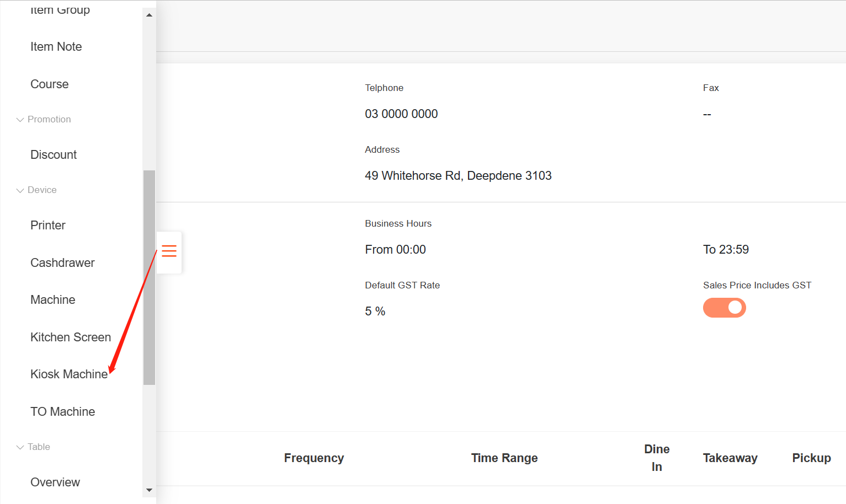Open the Item Note menu item
846x504 pixels.
[x=56, y=47]
